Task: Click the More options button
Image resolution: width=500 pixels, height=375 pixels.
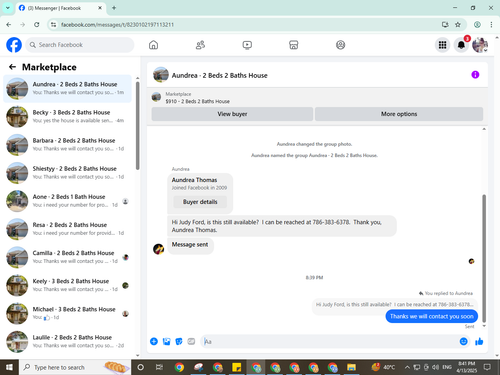Action: pyautogui.click(x=399, y=114)
